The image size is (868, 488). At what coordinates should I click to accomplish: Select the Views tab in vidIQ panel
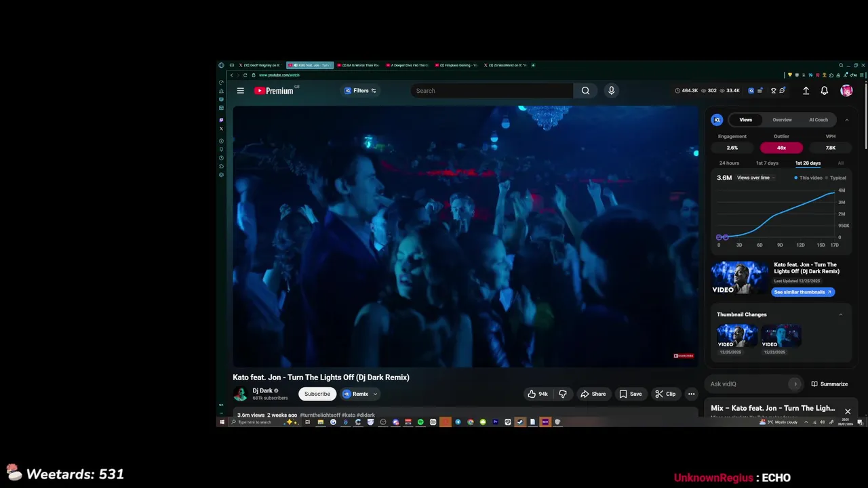pyautogui.click(x=745, y=120)
